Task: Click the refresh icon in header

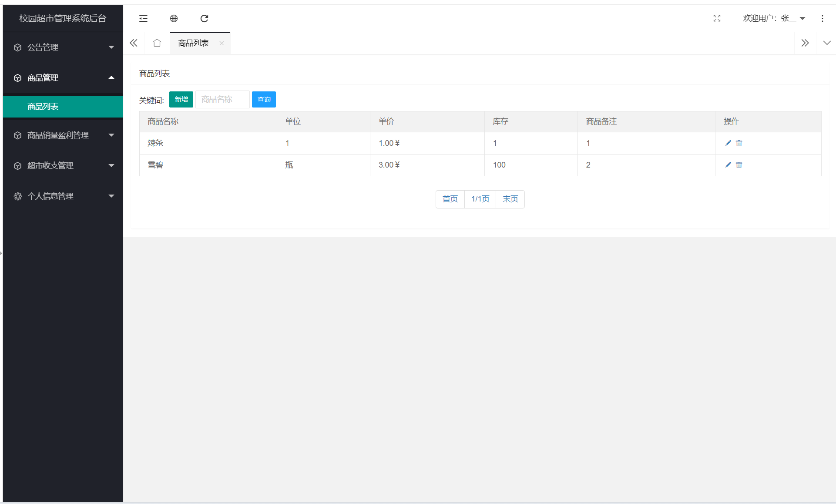Action: (204, 18)
